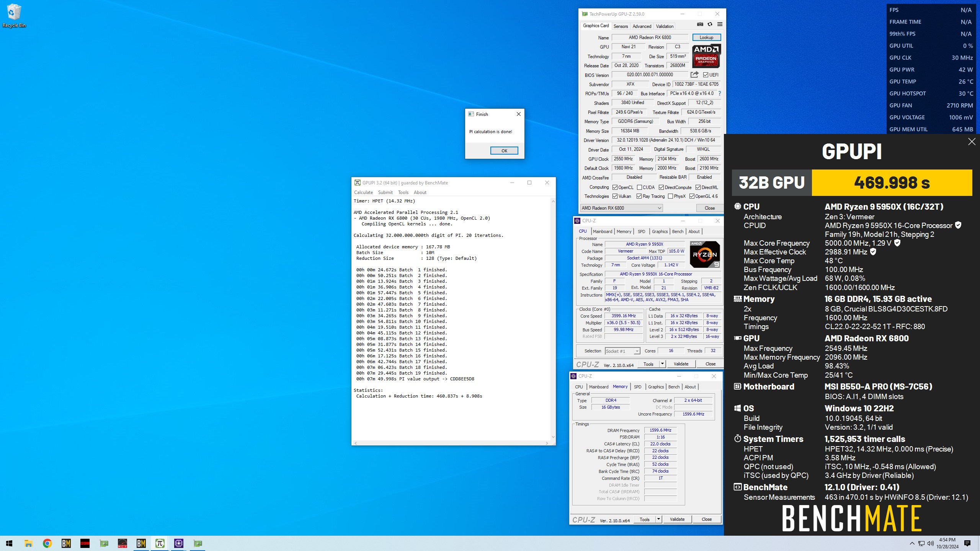Screen dimensions: 980x551
Task: Open SPD tab in CPU-Z memory window
Action: pyautogui.click(x=637, y=387)
